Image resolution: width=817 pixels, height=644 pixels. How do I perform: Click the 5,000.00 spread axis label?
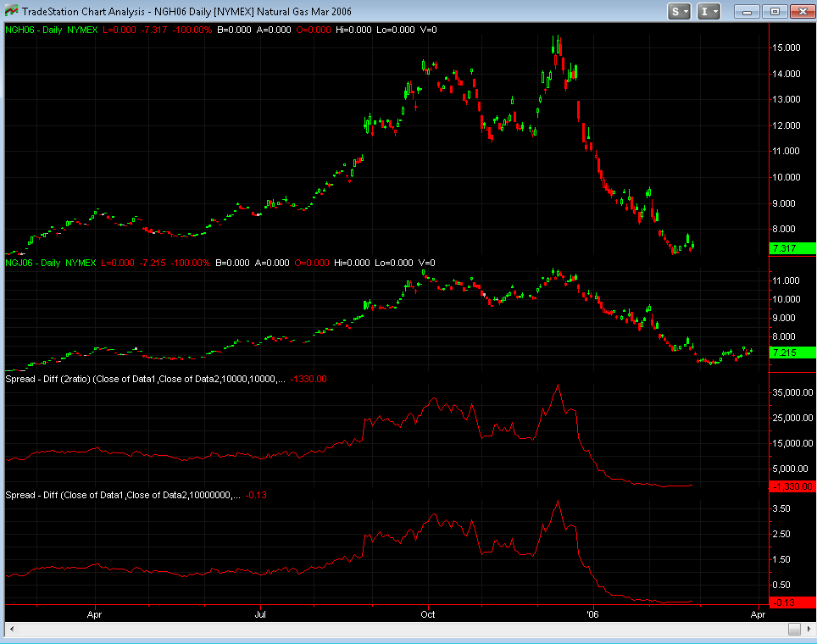(x=790, y=469)
